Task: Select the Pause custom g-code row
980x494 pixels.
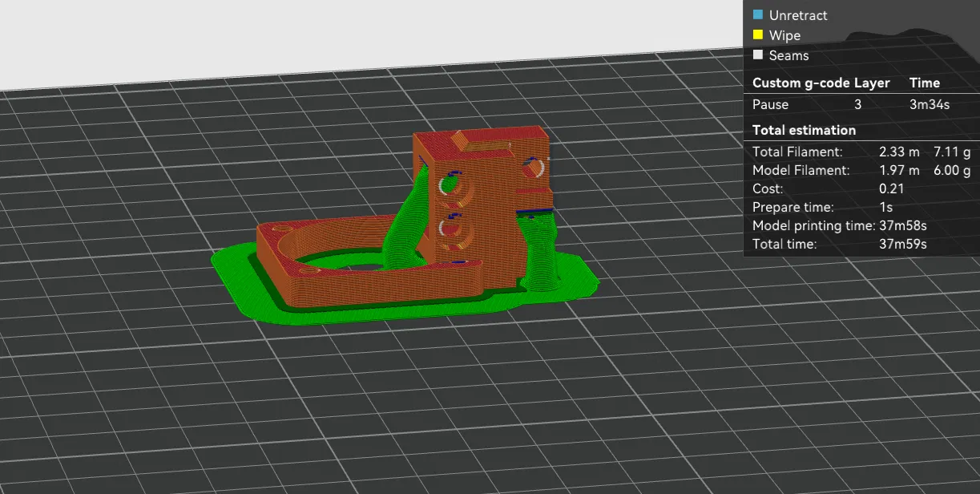Action: point(862,104)
